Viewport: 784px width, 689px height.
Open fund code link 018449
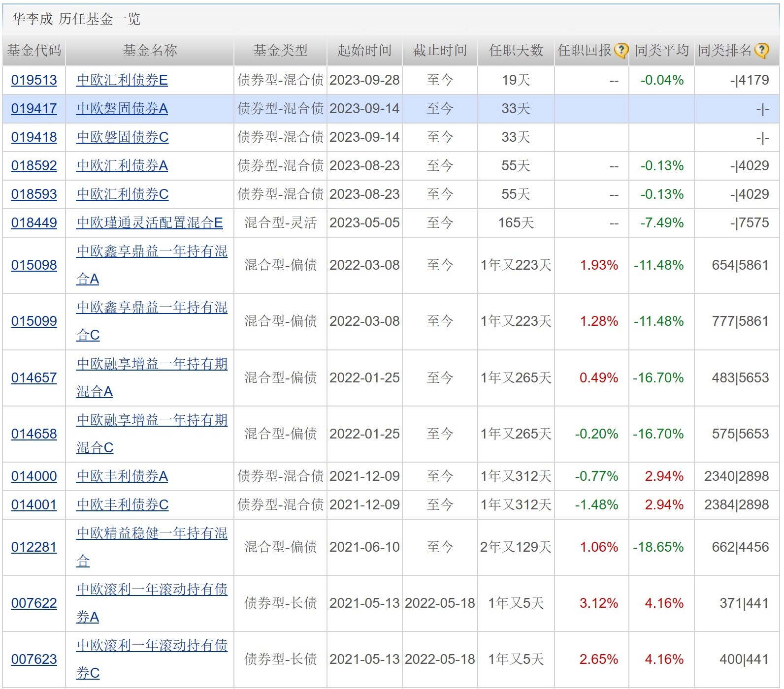[x=34, y=223]
